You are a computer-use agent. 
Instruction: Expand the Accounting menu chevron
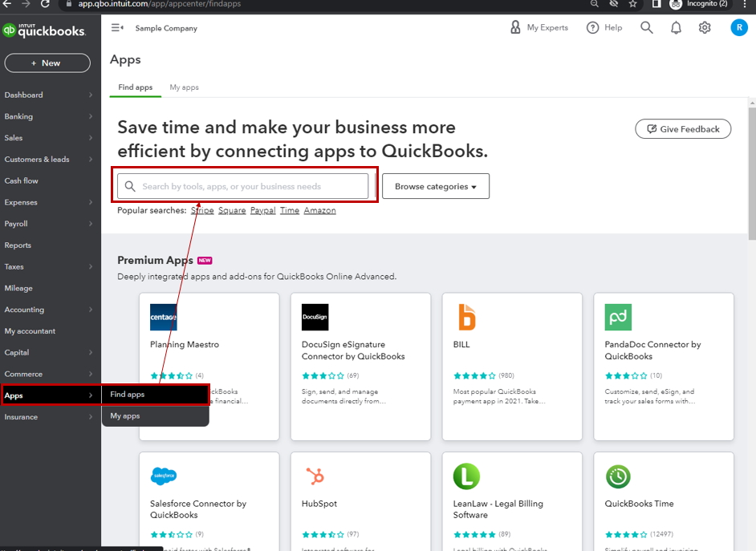pos(91,310)
